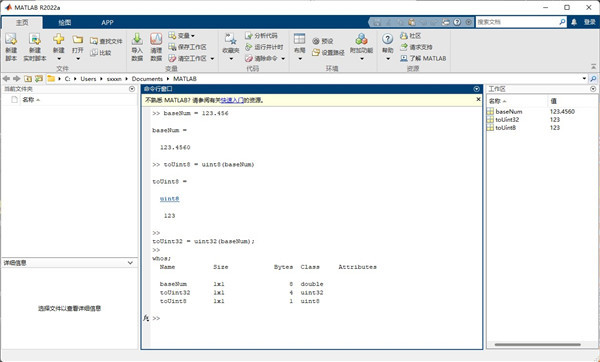Click the notification bell icon
Image resolution: width=600 pixels, height=362 pixels.
tap(574, 22)
